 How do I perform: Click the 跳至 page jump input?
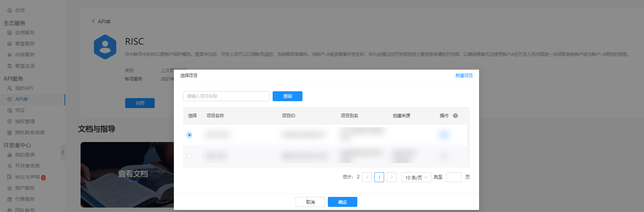(454, 177)
